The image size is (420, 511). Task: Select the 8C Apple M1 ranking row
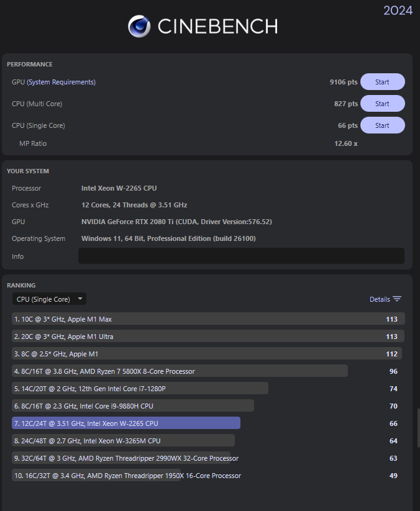[208, 354]
